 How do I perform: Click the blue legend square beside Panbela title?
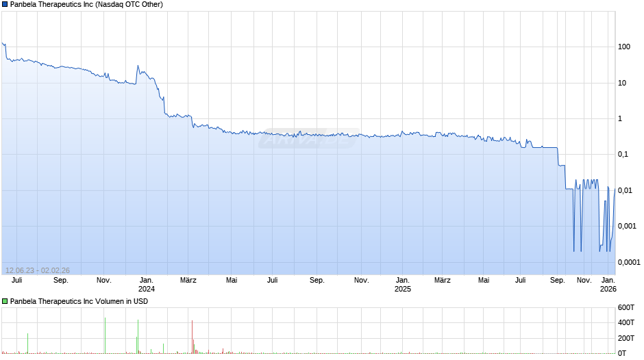pos(5,5)
